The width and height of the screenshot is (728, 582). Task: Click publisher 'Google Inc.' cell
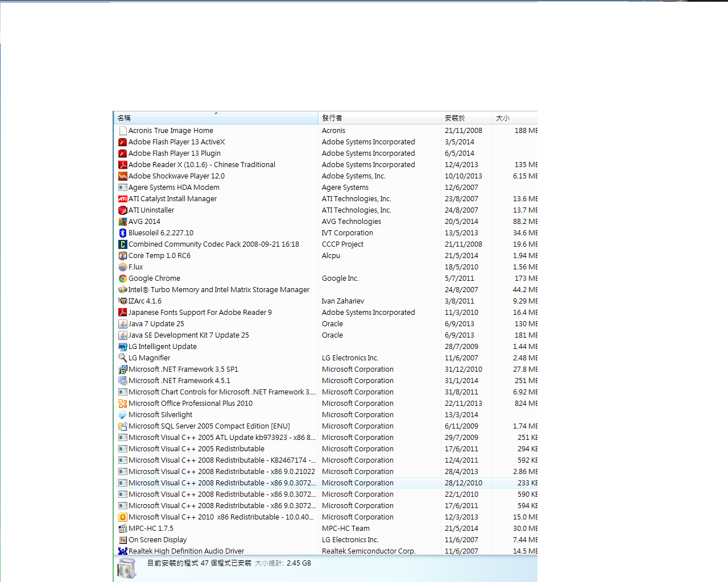click(340, 278)
